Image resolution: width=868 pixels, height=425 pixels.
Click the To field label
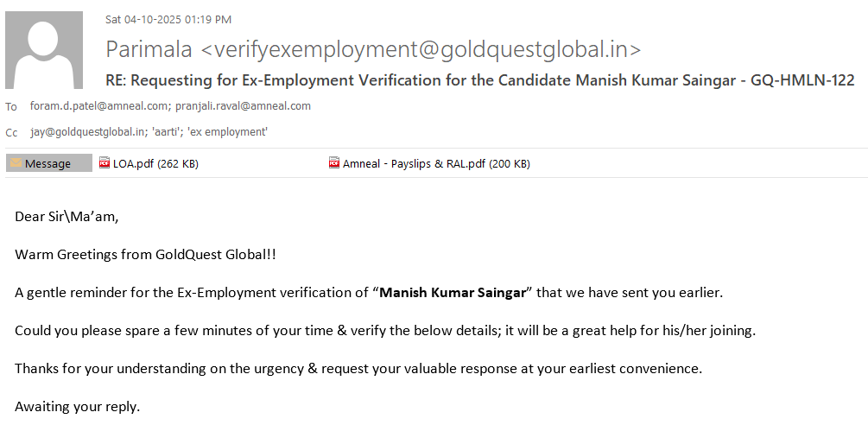(x=11, y=107)
